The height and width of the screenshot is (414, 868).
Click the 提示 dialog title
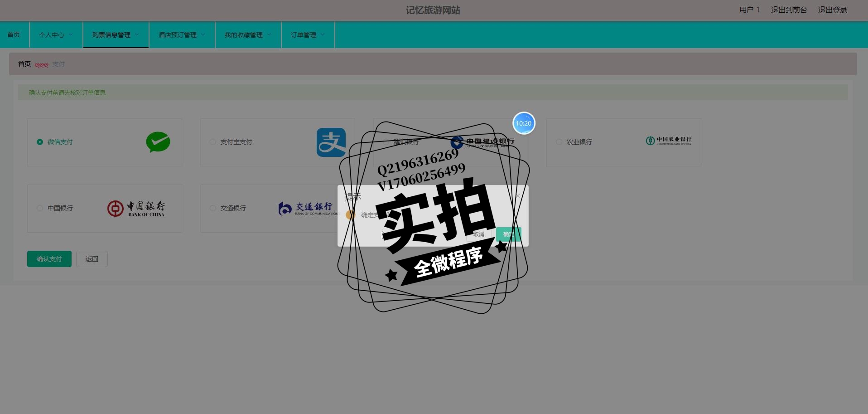[353, 197]
